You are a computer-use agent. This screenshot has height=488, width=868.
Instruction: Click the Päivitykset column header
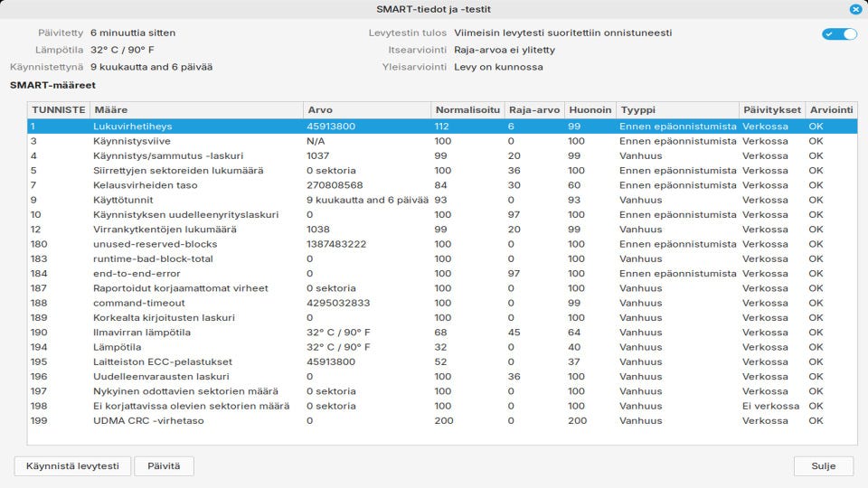pos(772,109)
